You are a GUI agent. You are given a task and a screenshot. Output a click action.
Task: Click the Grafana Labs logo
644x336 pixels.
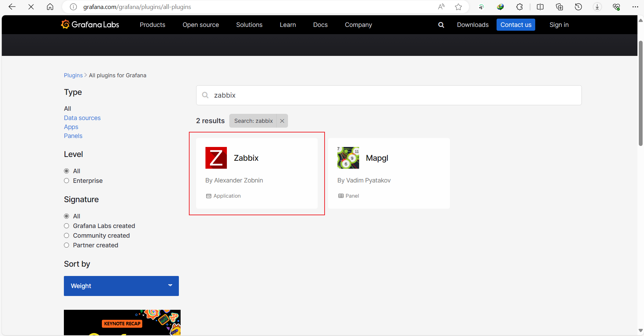pyautogui.click(x=90, y=24)
